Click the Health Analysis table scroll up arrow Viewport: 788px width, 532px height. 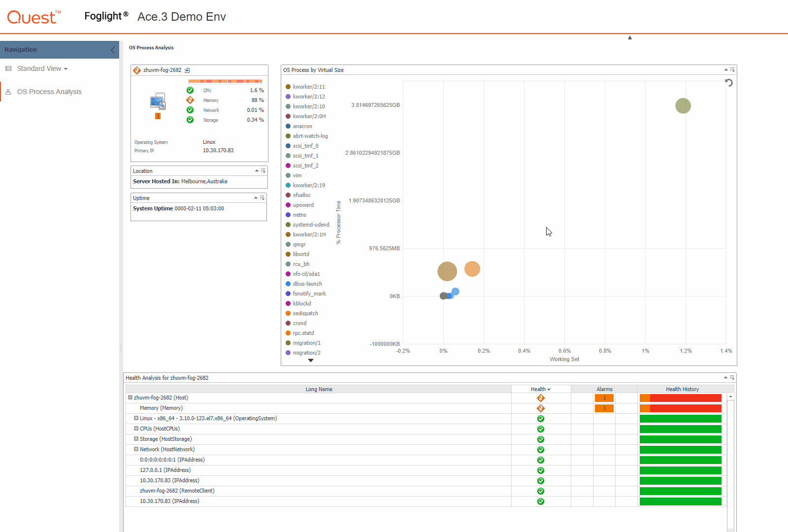730,397
